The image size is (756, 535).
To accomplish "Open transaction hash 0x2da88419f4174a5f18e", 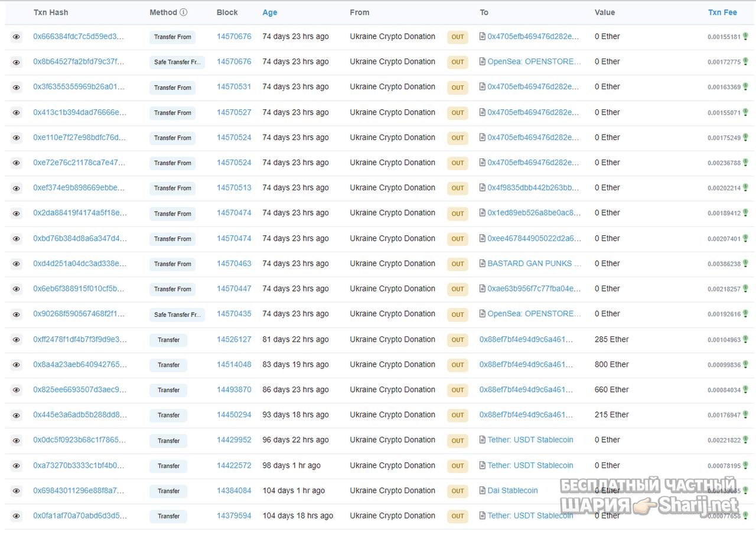I will coord(80,213).
